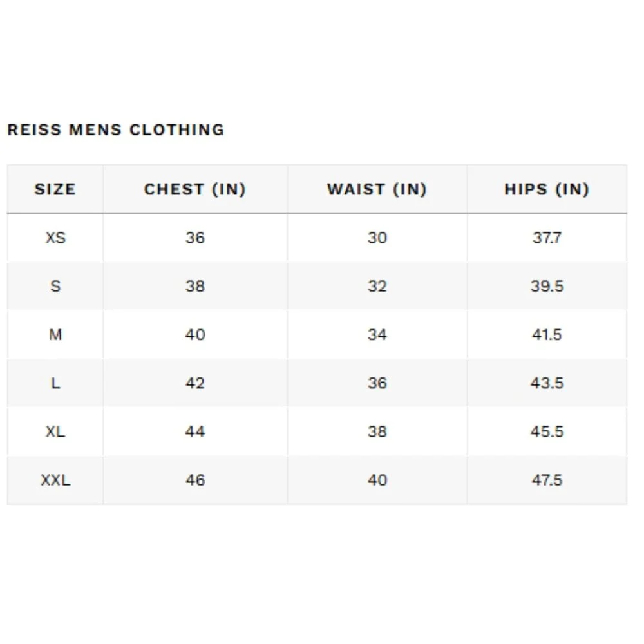Click the XXL size row label
Viewport: 644px width, 644px height.
tap(55, 480)
